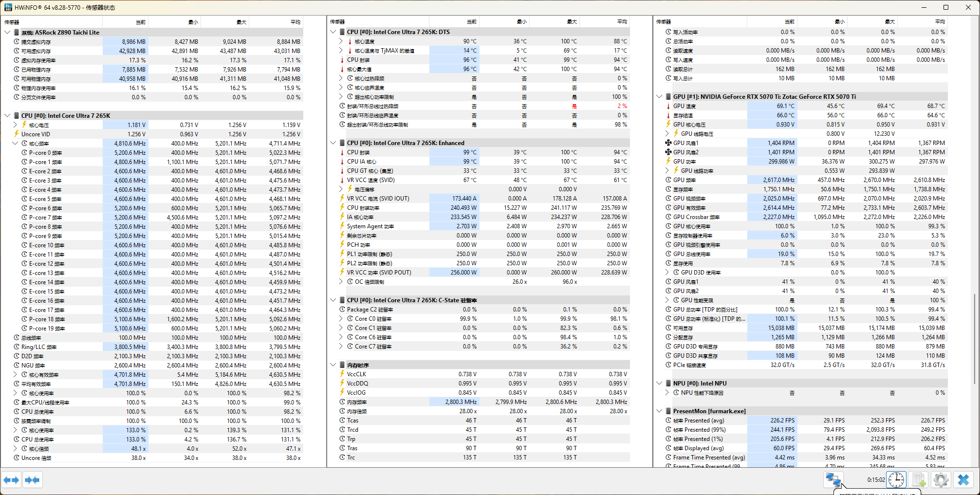Click the blue X button in bottom toolbar
The image size is (980, 495).
(x=963, y=480)
